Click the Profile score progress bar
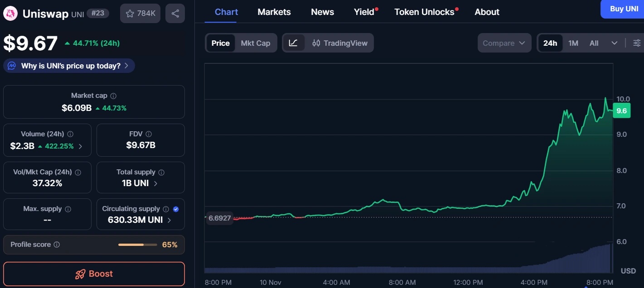The height and width of the screenshot is (288, 644). click(x=136, y=245)
